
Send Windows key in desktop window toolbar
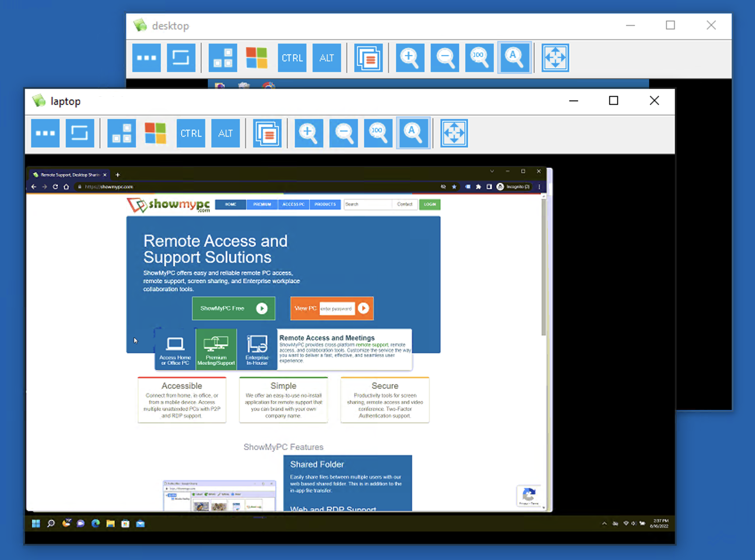pyautogui.click(x=257, y=58)
